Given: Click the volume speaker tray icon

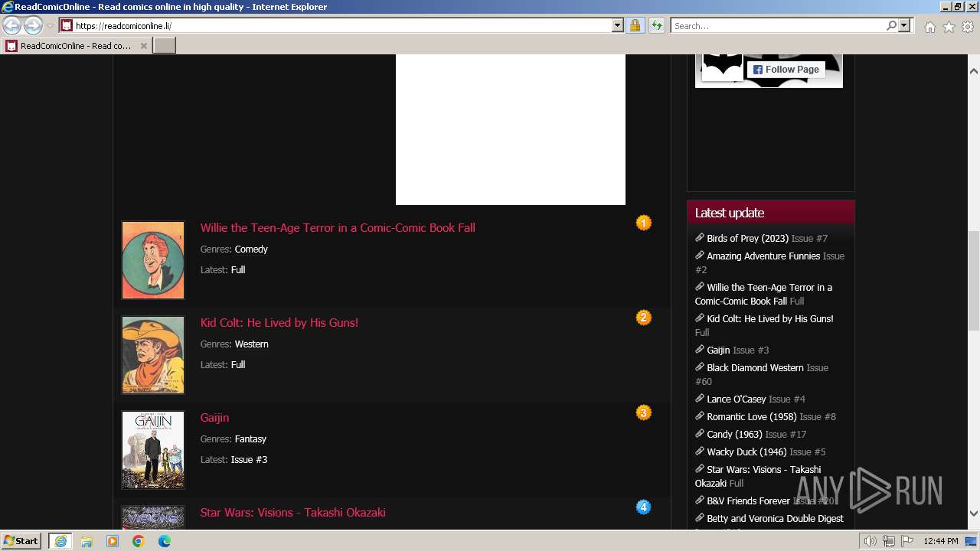Looking at the screenshot, I should coord(870,541).
